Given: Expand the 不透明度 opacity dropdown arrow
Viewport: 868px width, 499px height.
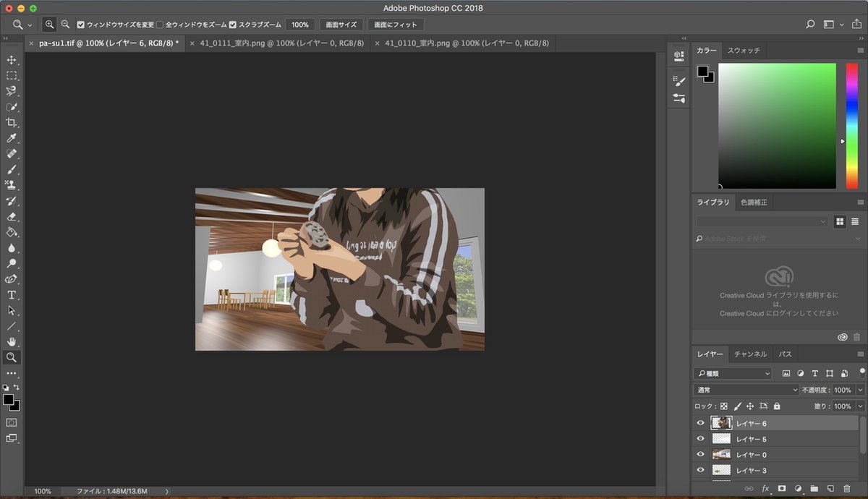Looking at the screenshot, I should [x=860, y=390].
